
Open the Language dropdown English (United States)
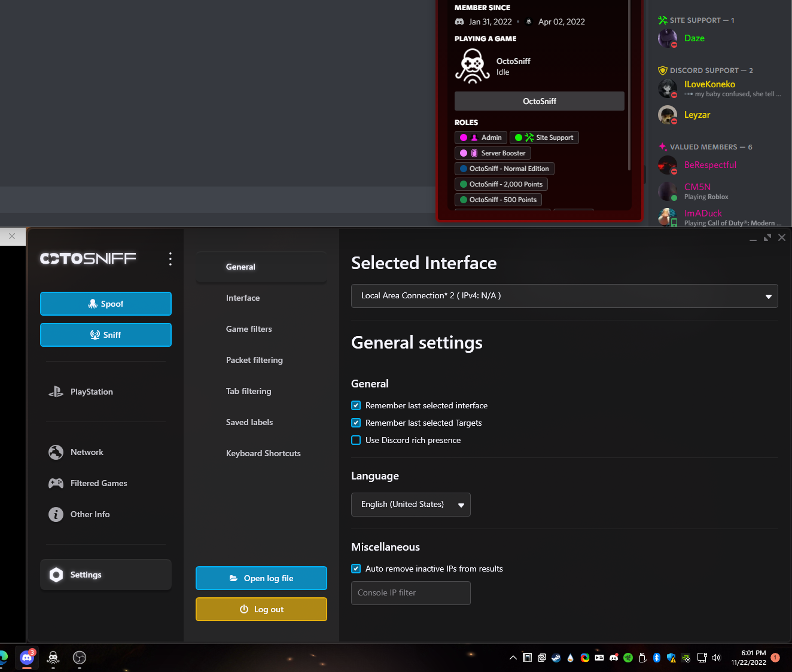[x=411, y=505]
